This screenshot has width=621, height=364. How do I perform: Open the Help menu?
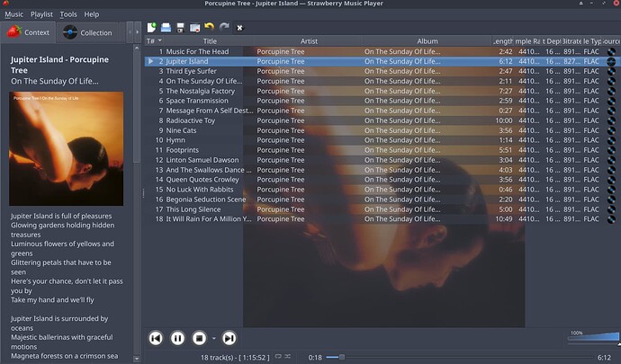point(92,14)
